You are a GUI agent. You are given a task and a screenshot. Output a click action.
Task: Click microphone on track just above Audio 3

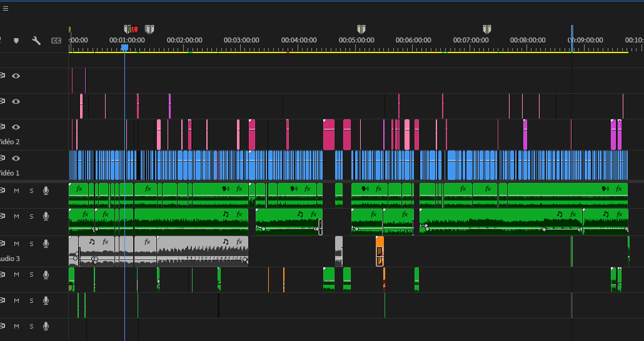pyautogui.click(x=46, y=216)
